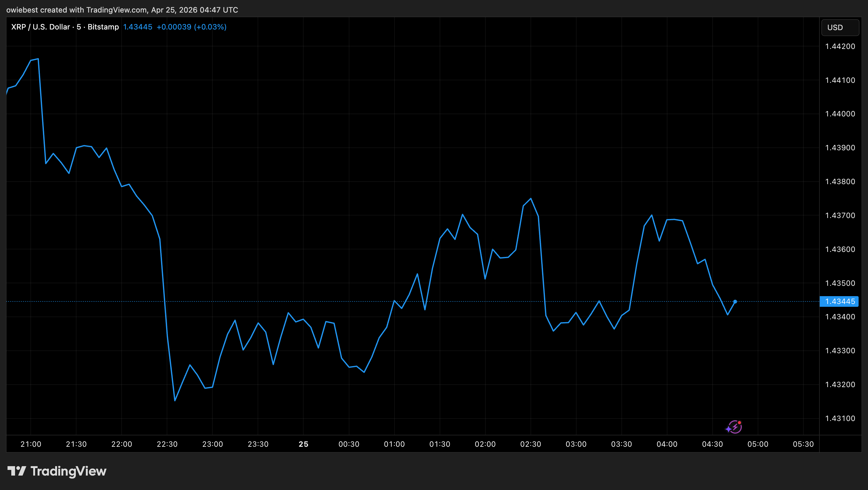Click the bold 25 date label

coord(303,444)
